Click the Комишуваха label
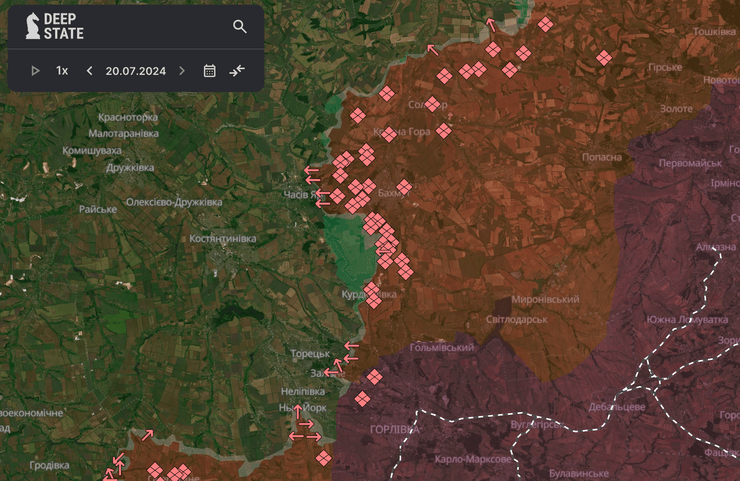This screenshot has width=740, height=481. coord(92,151)
